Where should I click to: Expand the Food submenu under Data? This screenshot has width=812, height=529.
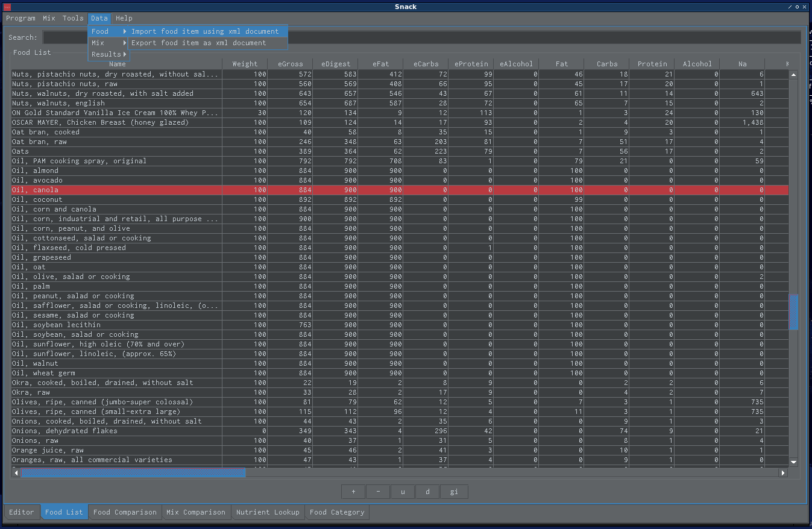(109, 31)
